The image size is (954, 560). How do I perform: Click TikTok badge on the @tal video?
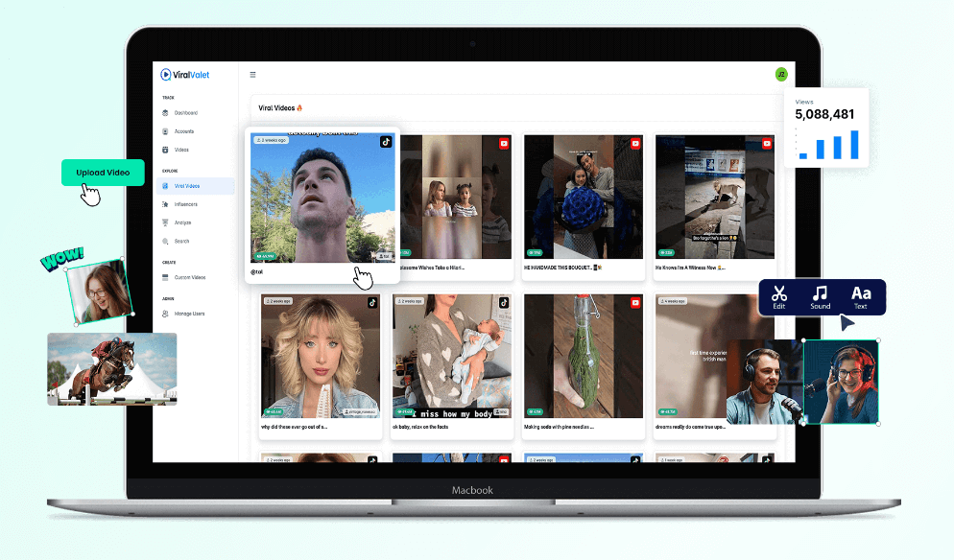coord(386,142)
